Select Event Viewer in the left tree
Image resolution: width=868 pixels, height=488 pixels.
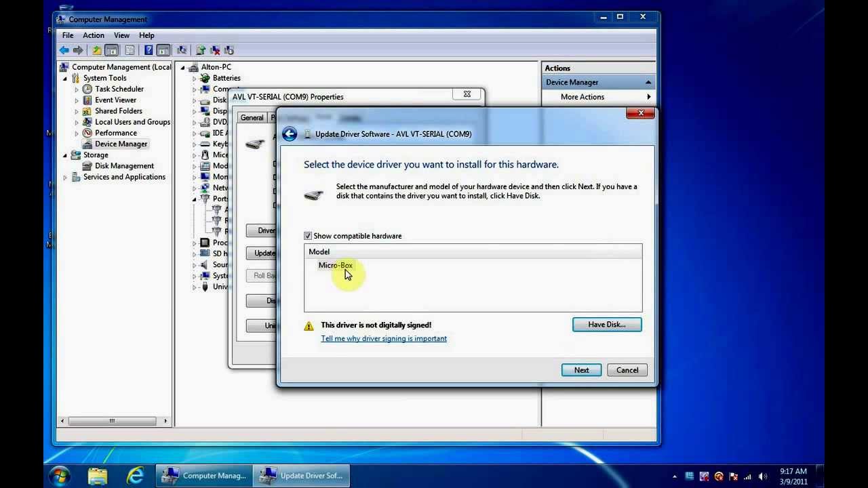[115, 100]
